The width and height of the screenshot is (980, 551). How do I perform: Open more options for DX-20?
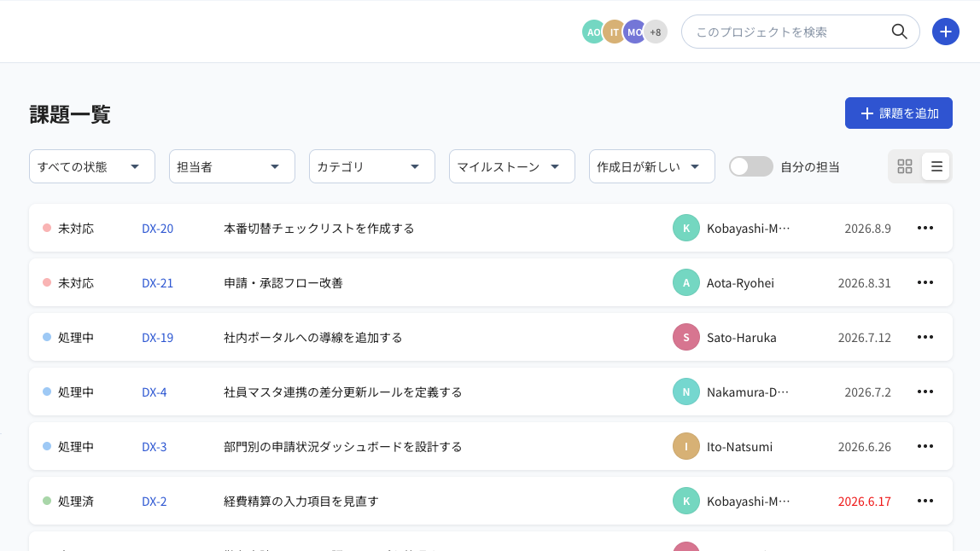click(925, 228)
